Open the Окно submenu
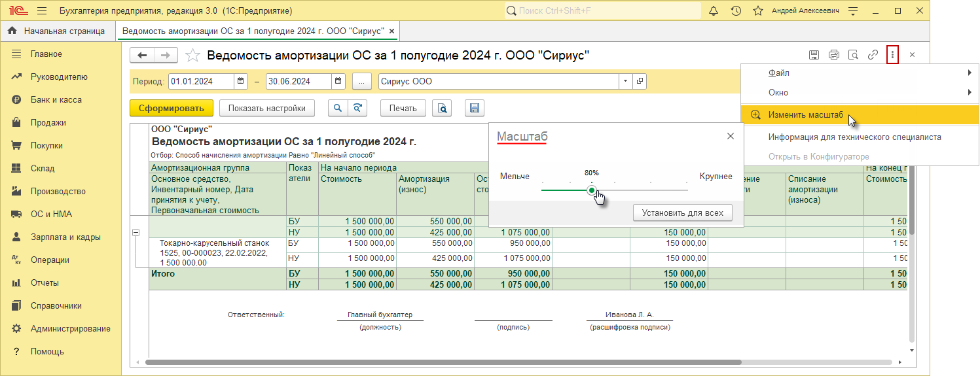The image size is (980, 376). (860, 93)
